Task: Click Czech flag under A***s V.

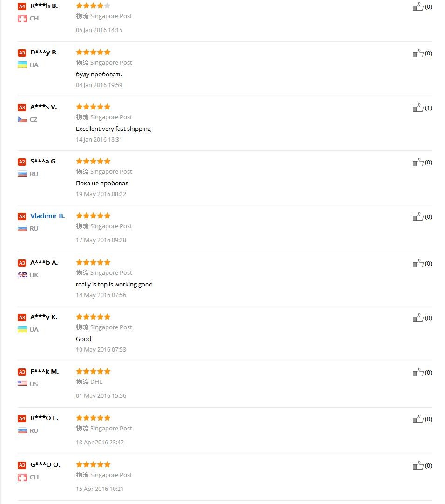Action: point(22,119)
